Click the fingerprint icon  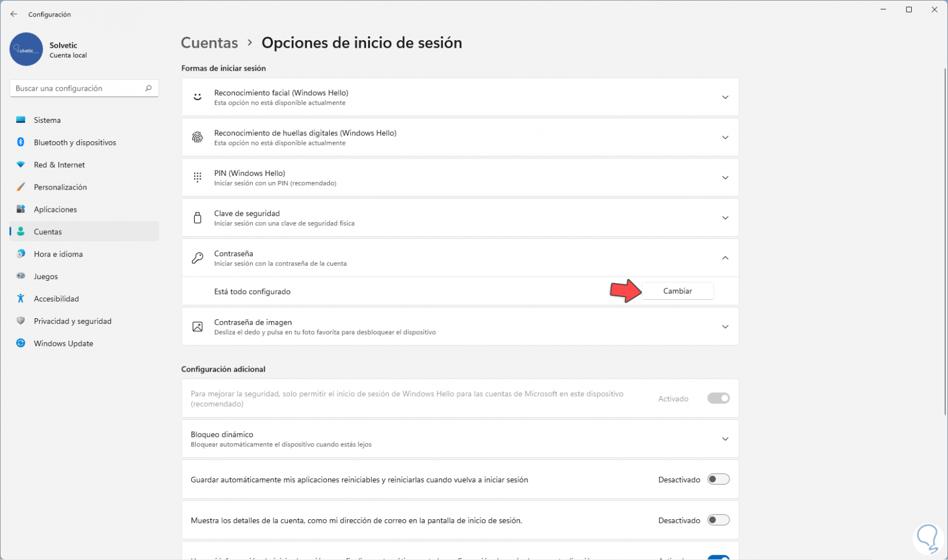(198, 137)
